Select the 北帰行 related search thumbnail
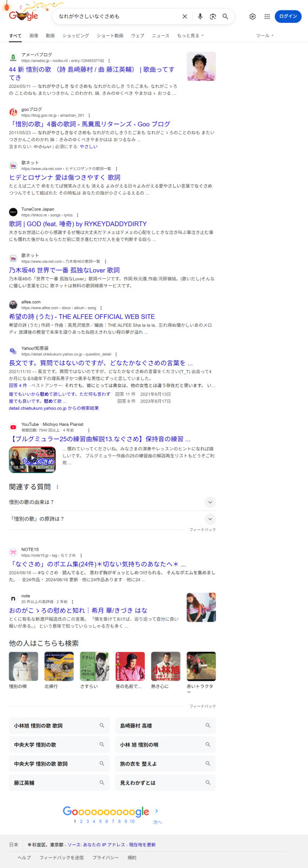The image size is (308, 868). [x=59, y=666]
